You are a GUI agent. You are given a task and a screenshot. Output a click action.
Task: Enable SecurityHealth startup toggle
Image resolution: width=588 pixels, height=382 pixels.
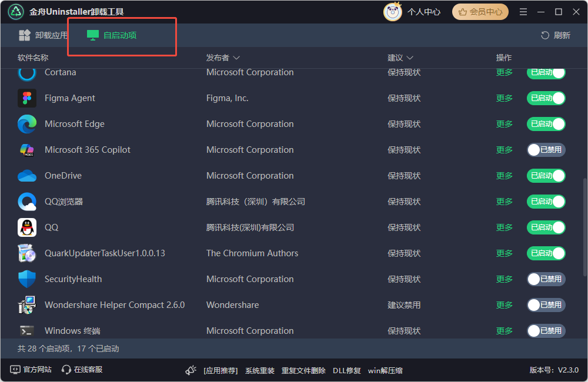(546, 279)
